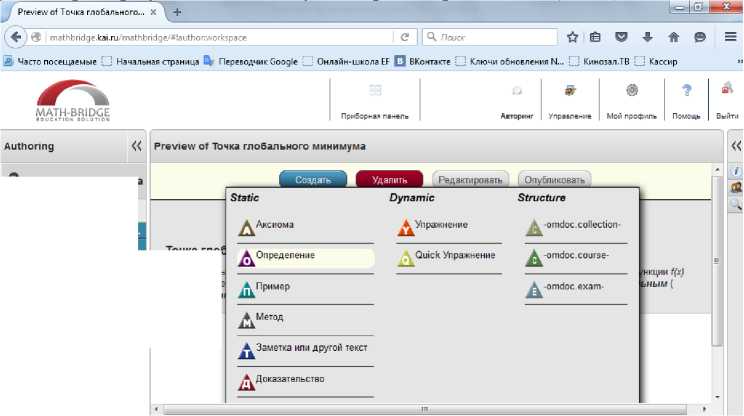This screenshot has width=744, height=416.
Task: Open the Управление icon in header
Action: coord(570,90)
